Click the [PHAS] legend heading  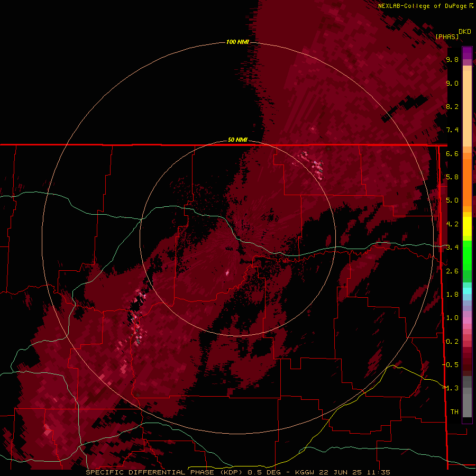(447, 36)
